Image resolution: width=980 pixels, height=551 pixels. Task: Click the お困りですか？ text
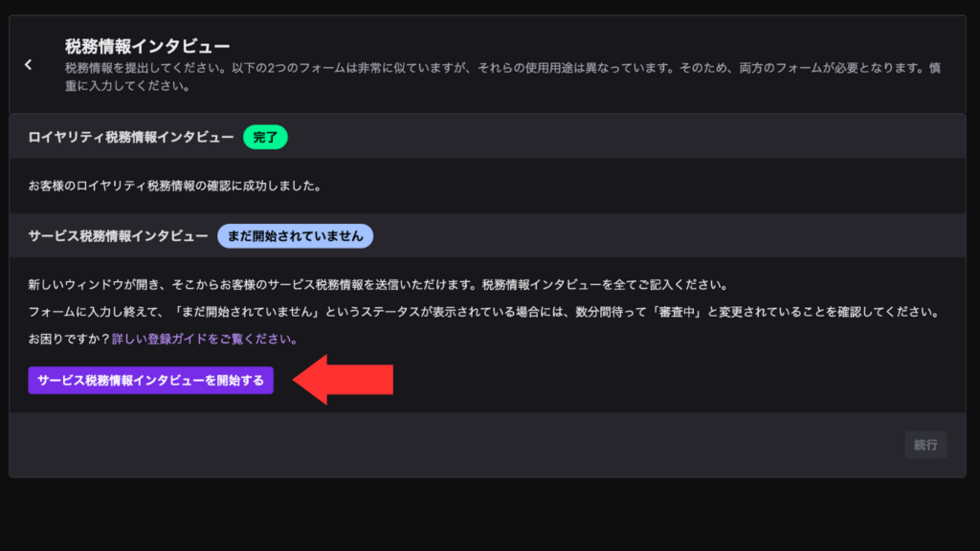(x=69, y=339)
